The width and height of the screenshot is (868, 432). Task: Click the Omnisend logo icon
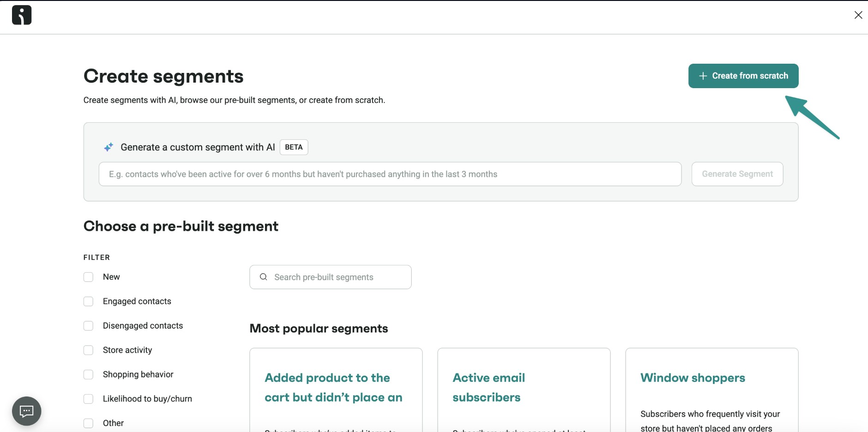point(22,15)
